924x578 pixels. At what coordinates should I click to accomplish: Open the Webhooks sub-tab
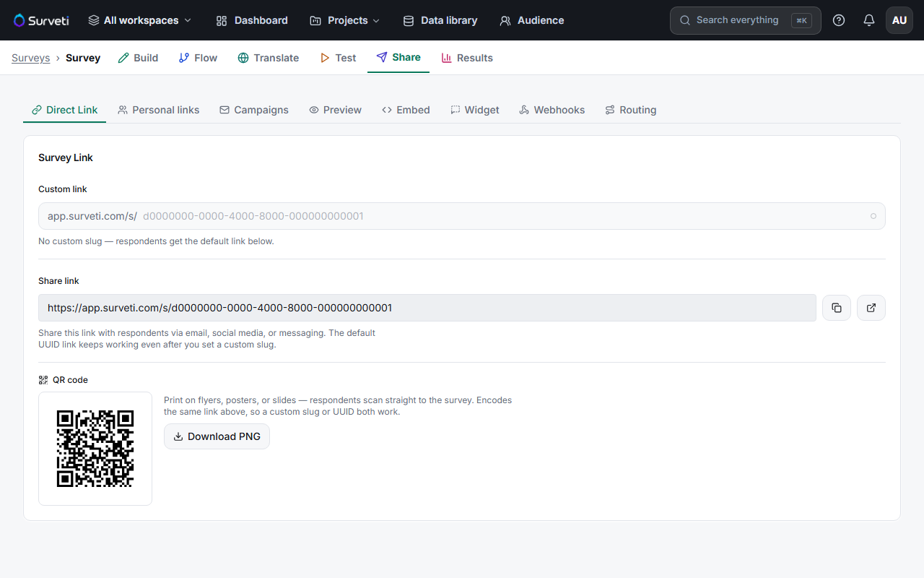click(x=552, y=110)
